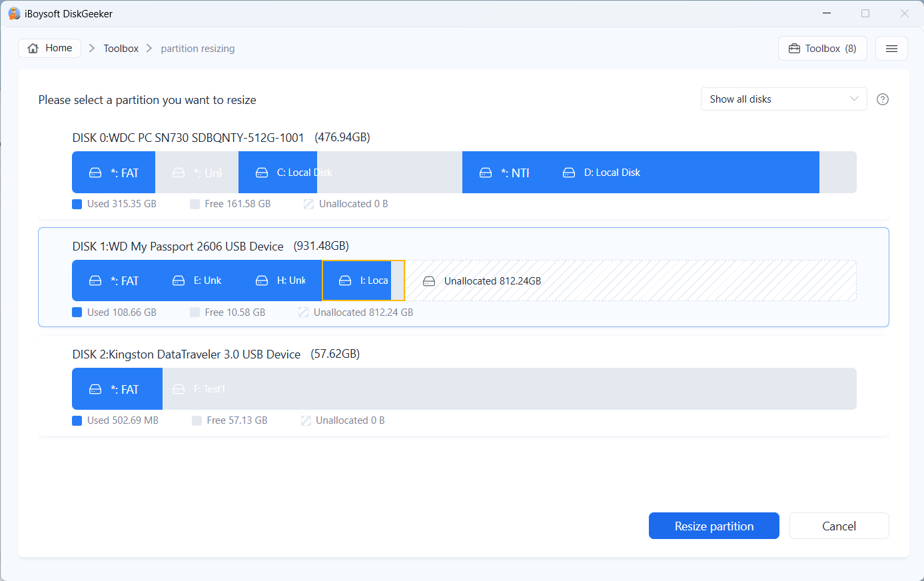The width and height of the screenshot is (924, 581).
Task: Select the F: Test1 partition
Action: (510, 389)
